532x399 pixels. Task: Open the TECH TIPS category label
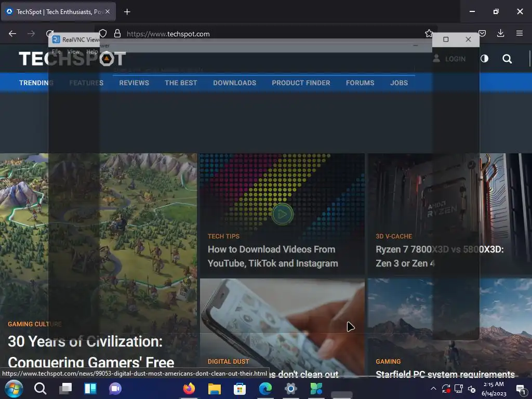pyautogui.click(x=223, y=236)
